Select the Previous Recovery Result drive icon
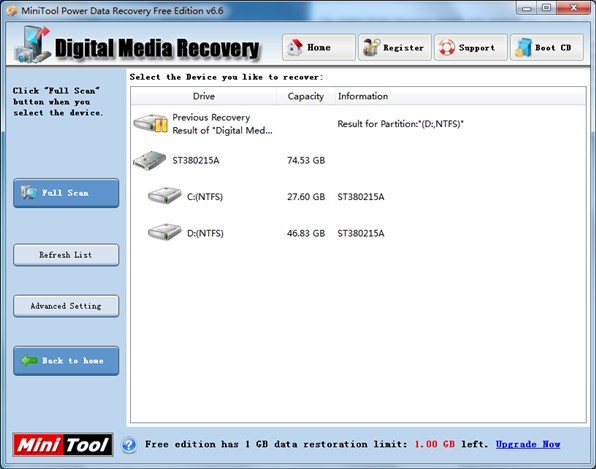The image size is (596, 469). point(151,123)
